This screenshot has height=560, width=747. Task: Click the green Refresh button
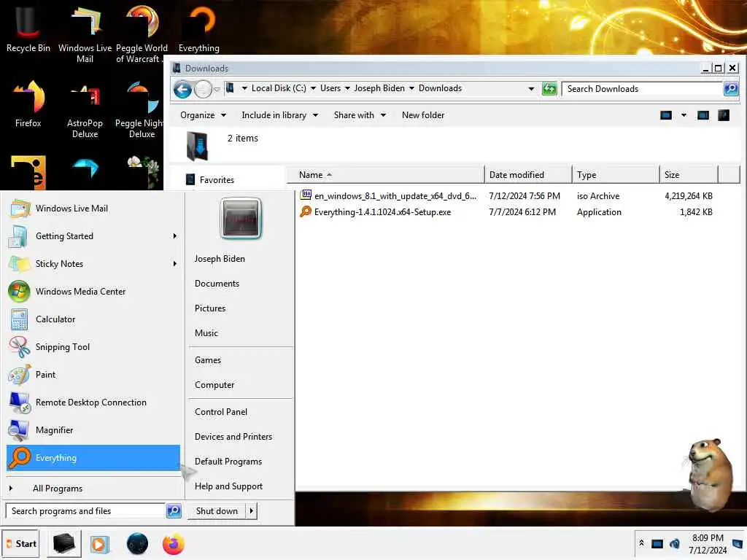coord(549,88)
